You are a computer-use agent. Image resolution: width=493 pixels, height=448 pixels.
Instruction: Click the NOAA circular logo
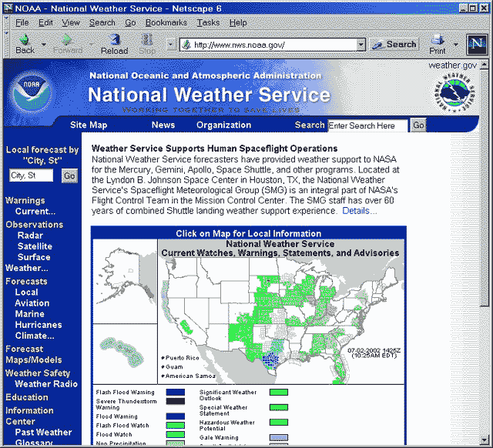[x=31, y=92]
